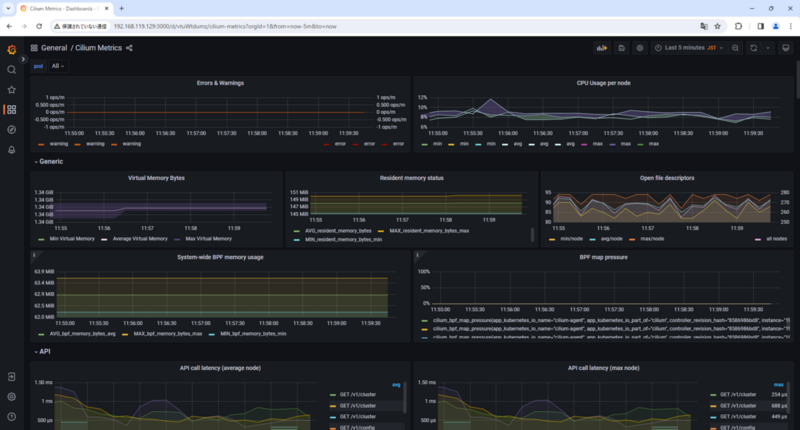Viewport: 800px width, 430px height.
Task: Show info icon on BPF memory usage panel
Action: click(x=34, y=255)
